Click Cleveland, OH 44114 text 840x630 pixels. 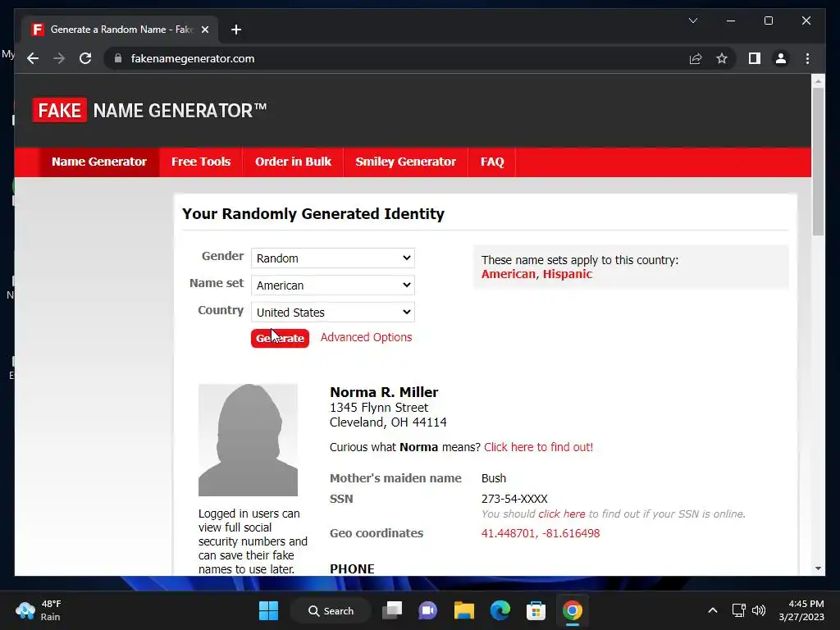pyautogui.click(x=388, y=422)
